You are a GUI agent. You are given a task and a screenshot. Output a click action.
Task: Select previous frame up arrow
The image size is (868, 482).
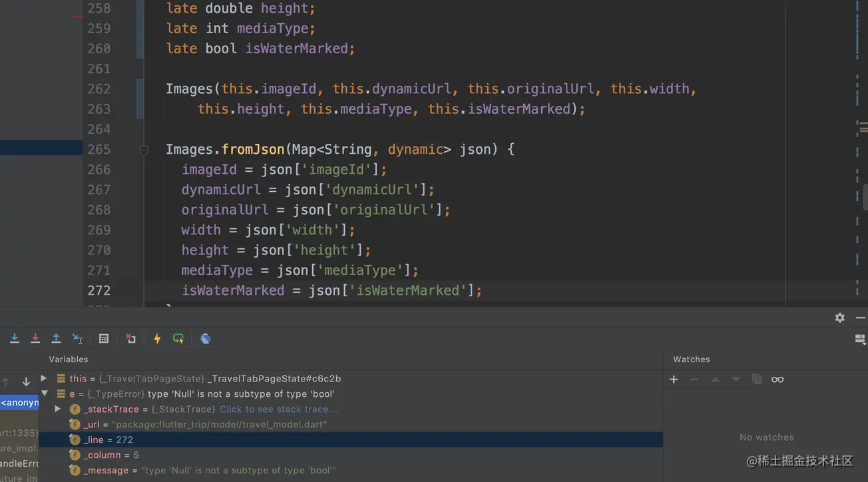coord(6,382)
